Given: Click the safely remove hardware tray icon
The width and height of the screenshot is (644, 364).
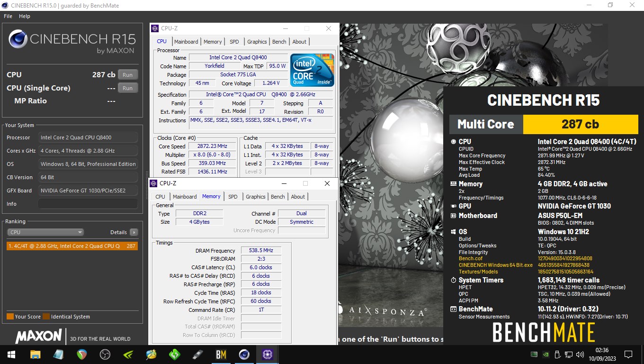Looking at the screenshot, I should pyautogui.click(x=557, y=354).
